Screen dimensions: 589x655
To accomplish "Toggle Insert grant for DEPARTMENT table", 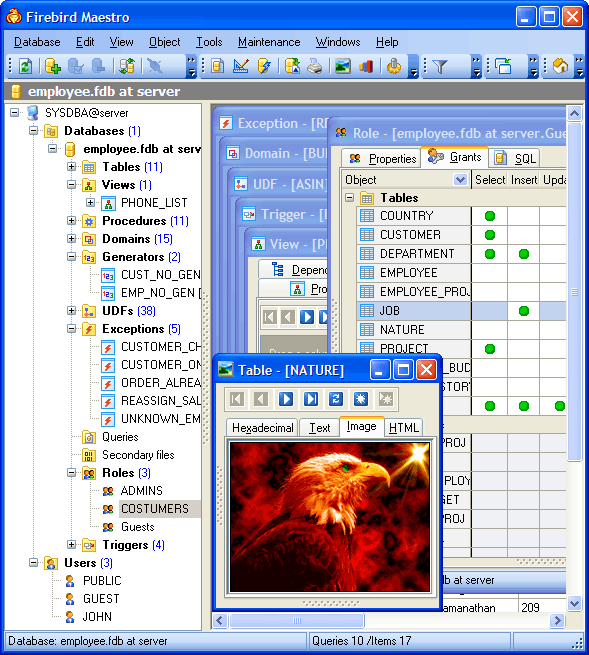I will 524,254.
